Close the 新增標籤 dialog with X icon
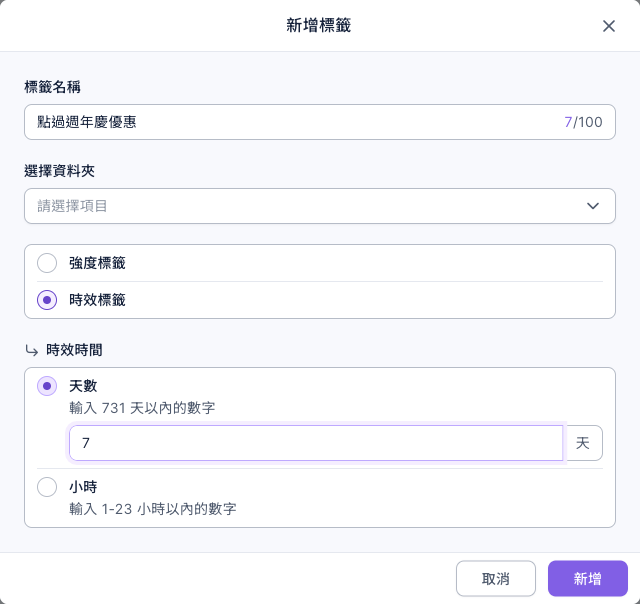The image size is (640, 604). point(609,26)
